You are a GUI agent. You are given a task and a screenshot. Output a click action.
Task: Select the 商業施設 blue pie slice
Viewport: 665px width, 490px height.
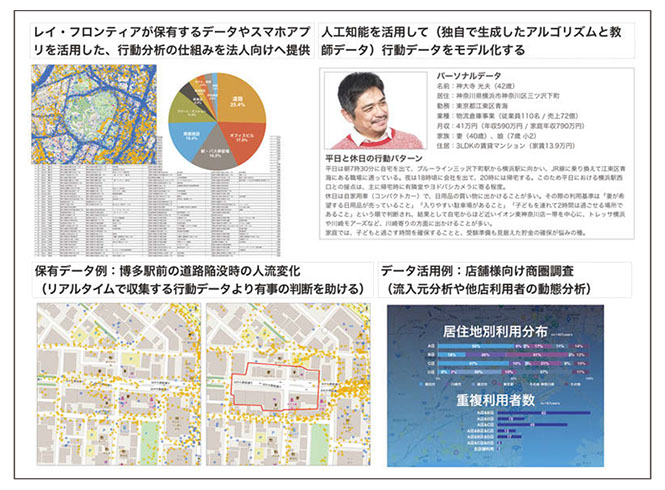point(189,137)
